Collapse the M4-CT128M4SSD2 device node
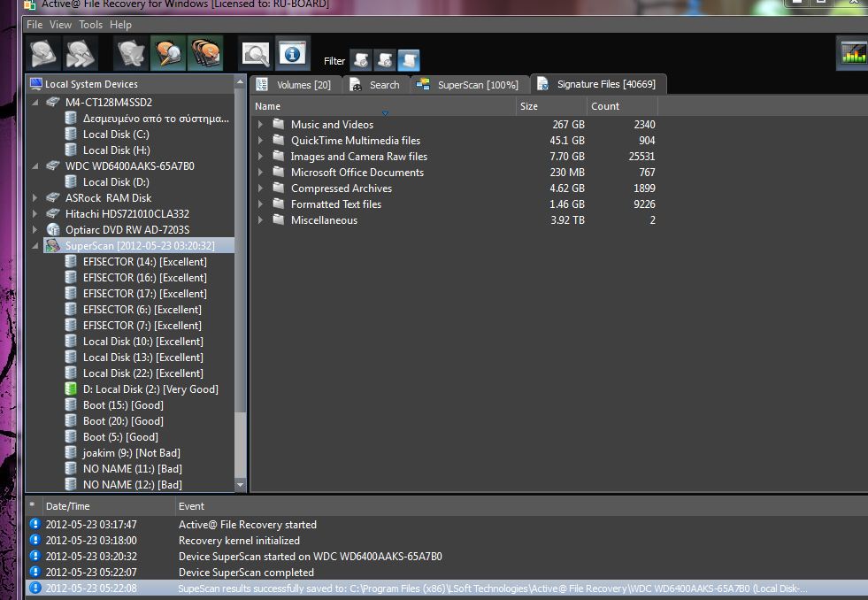 click(35, 103)
